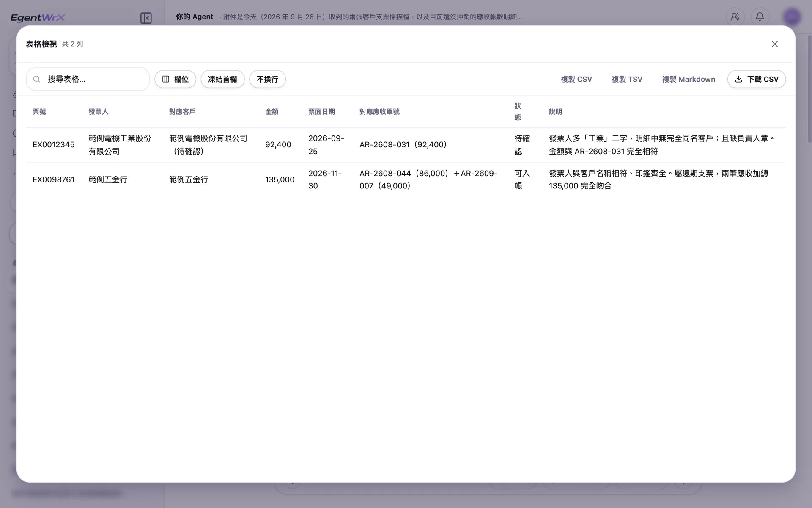Click AR-2608-031（92,400）receivable cell

click(403, 145)
